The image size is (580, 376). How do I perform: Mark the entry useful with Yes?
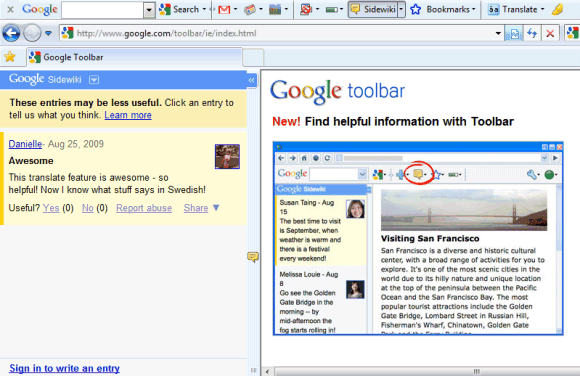[51, 208]
